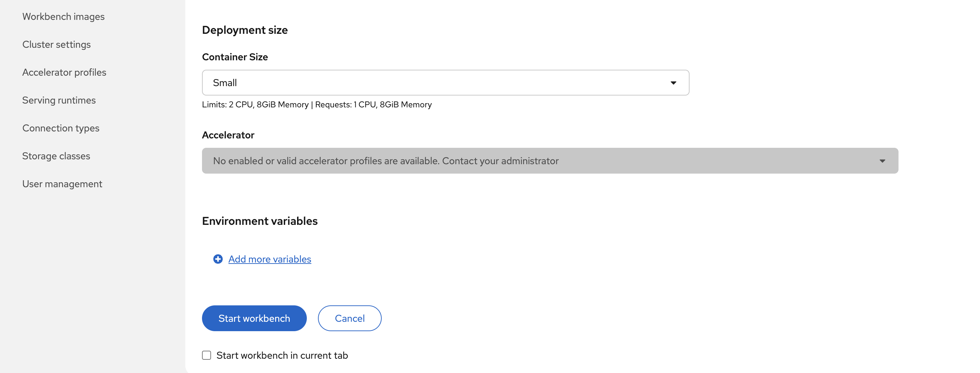
Task: Click the plus icon beside Add more variables
Action: [x=218, y=259]
